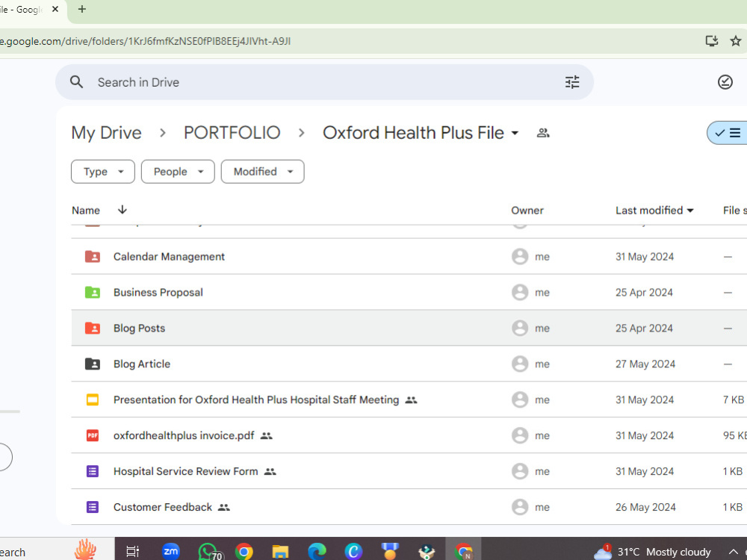Sort by the Name column header
The image size is (747, 560).
(86, 211)
